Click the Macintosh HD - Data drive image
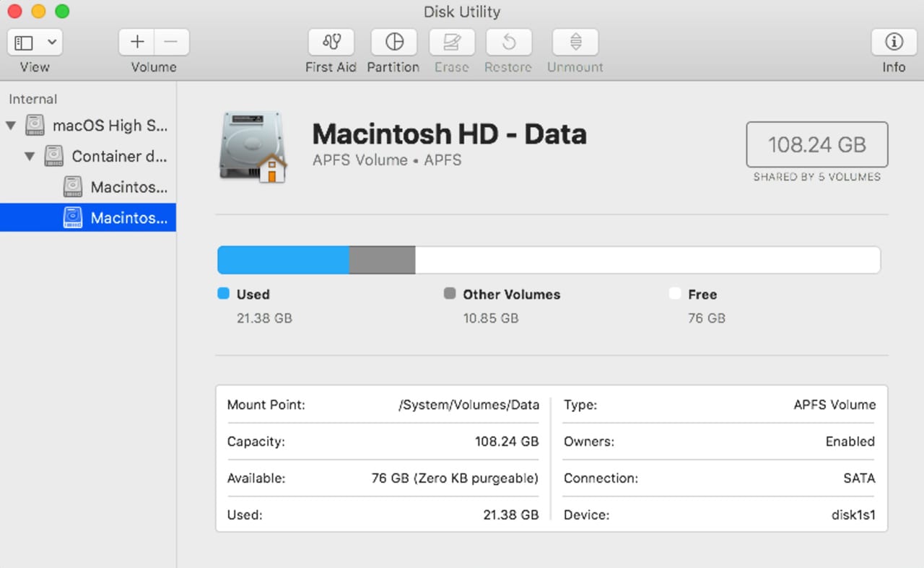Viewport: 924px width, 568px height. (252, 147)
